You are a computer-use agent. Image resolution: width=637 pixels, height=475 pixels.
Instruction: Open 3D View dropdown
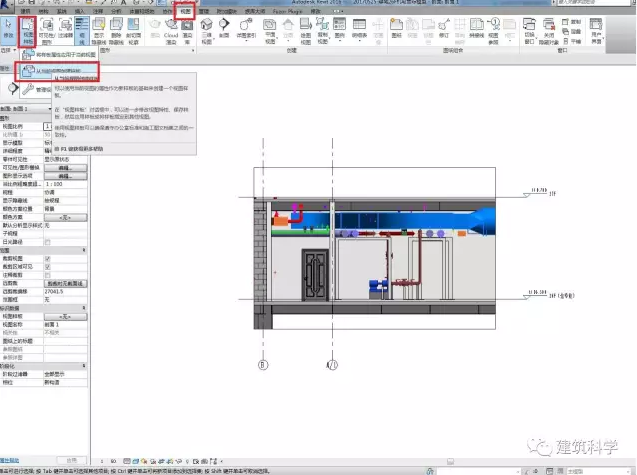pyautogui.click(x=206, y=31)
